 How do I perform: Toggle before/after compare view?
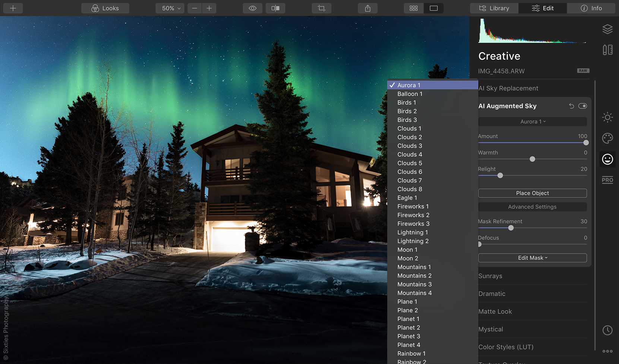click(275, 8)
